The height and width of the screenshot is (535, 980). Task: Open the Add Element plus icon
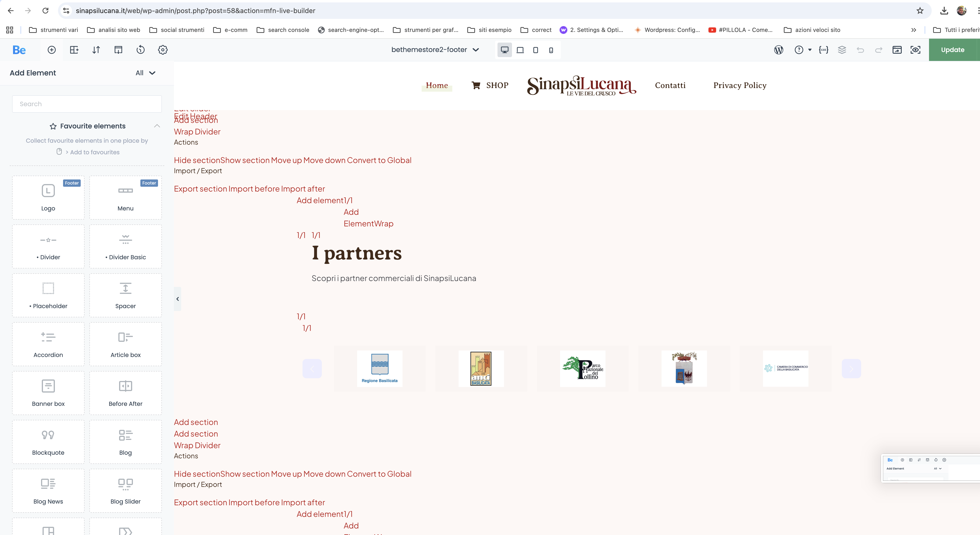point(52,50)
